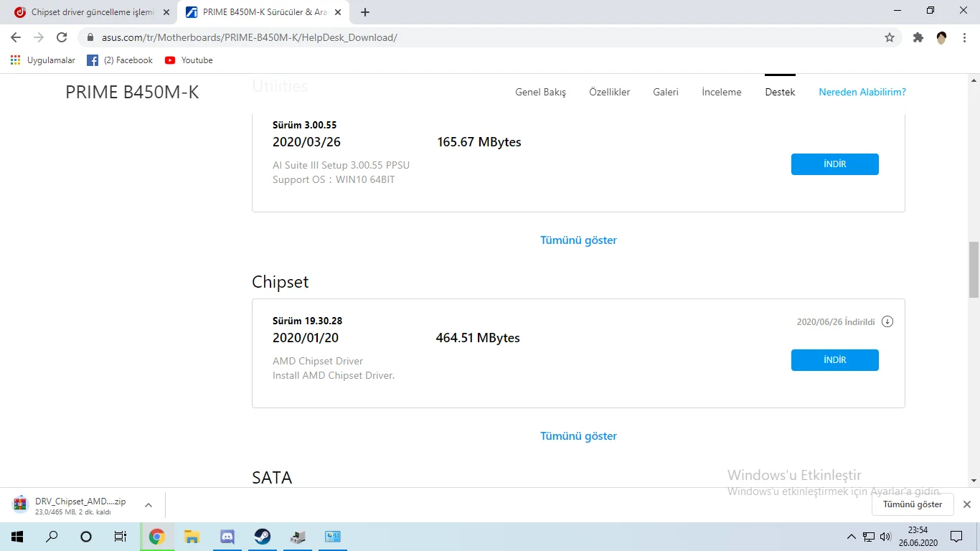
Task: Reload the ASUS support page
Action: click(62, 37)
